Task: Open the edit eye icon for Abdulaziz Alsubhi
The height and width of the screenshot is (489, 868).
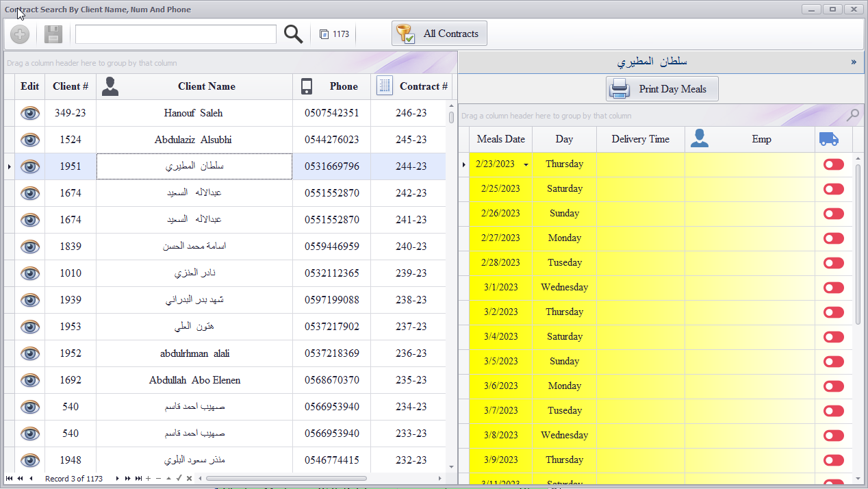Action: coord(30,140)
